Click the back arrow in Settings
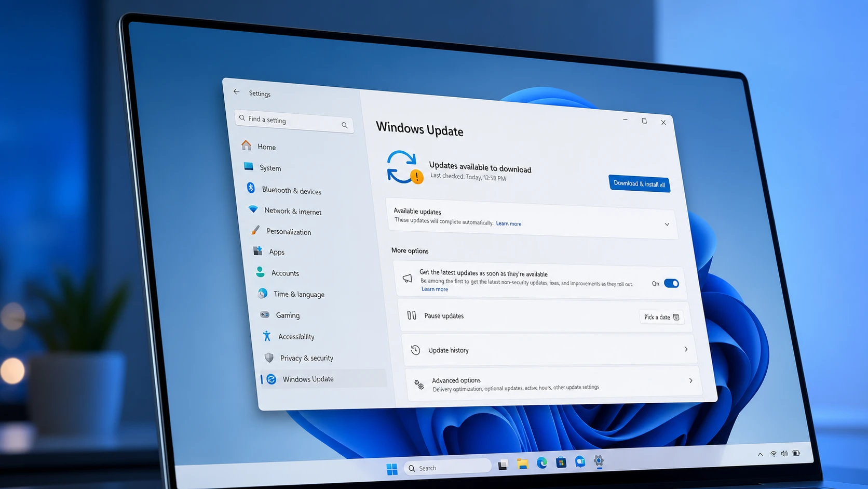Image resolution: width=868 pixels, height=489 pixels. tap(236, 91)
